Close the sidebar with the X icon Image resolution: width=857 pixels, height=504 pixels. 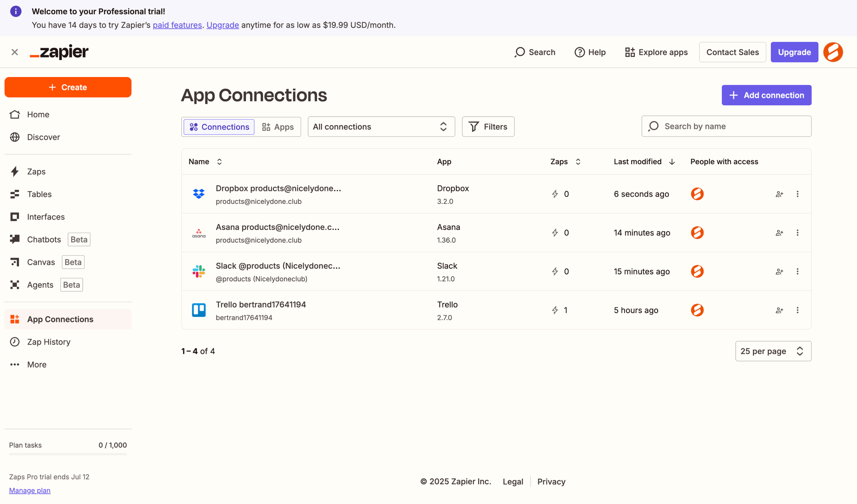[15, 52]
